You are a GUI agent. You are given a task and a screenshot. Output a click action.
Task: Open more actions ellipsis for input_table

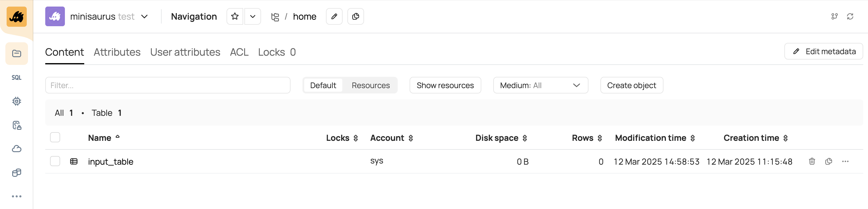pos(845,161)
